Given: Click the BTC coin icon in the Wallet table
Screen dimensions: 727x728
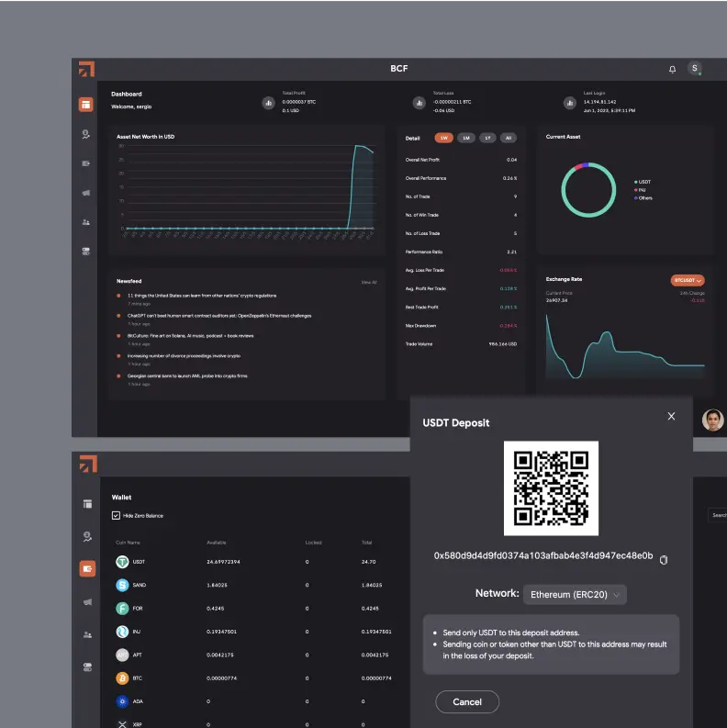Looking at the screenshot, I should (x=122, y=678).
